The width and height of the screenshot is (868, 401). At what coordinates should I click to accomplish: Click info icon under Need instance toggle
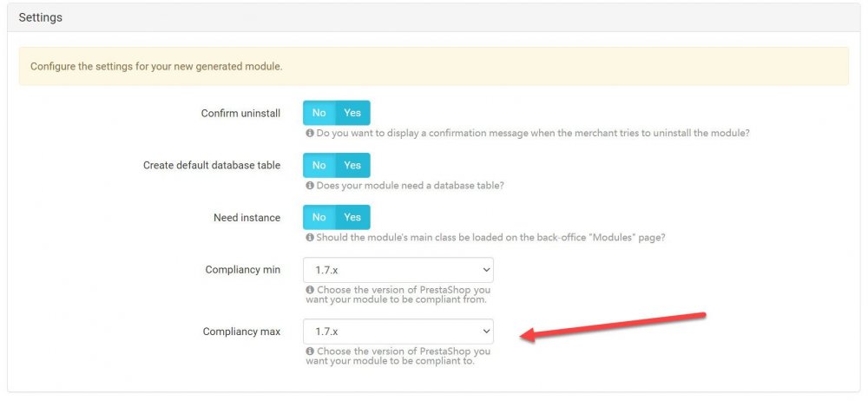click(x=310, y=238)
